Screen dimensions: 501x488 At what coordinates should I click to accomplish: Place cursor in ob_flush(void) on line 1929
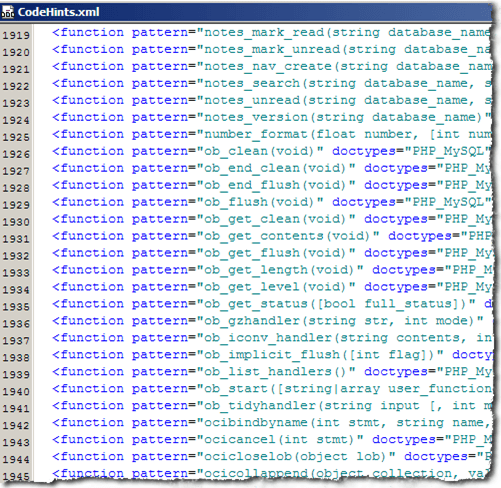coord(260,202)
